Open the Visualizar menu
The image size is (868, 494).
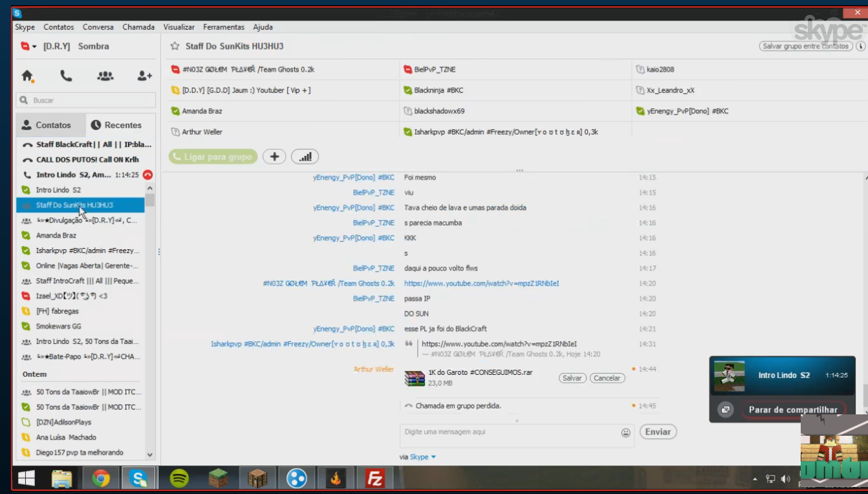(x=179, y=27)
